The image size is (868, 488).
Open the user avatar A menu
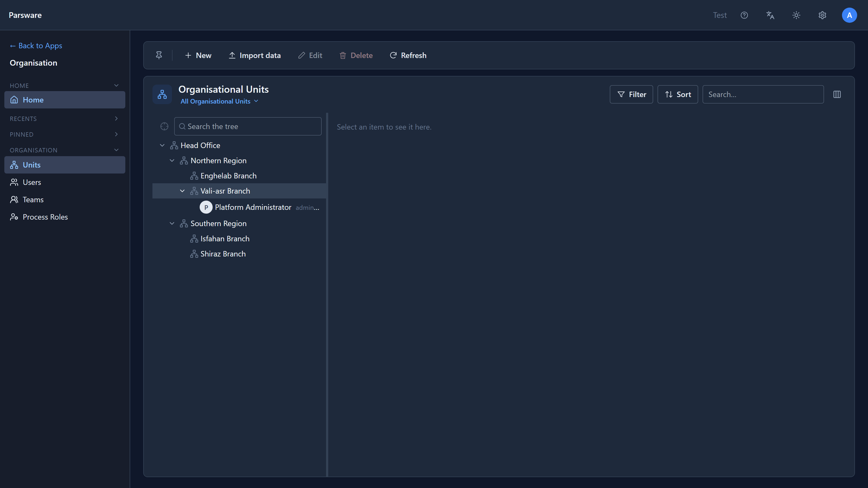coord(849,15)
